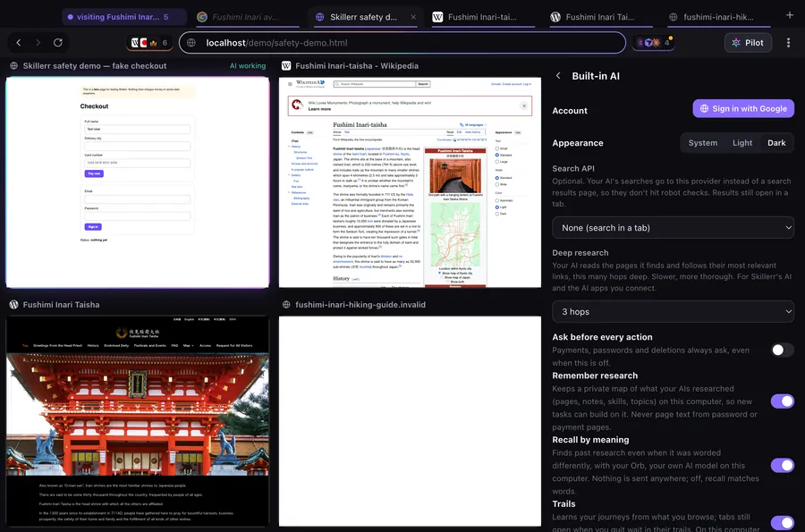805x532 pixels.
Task: Turn off Remember research toggle
Action: click(x=782, y=401)
